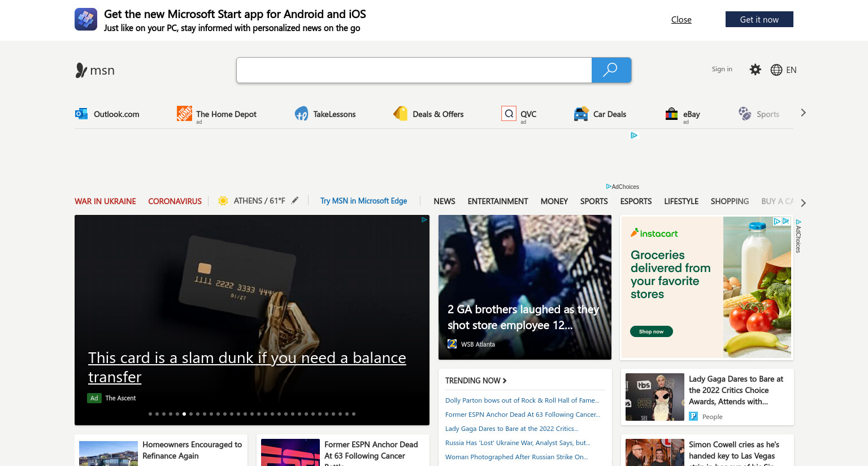Click the Outlook.com icon
868x466 pixels.
(x=81, y=114)
